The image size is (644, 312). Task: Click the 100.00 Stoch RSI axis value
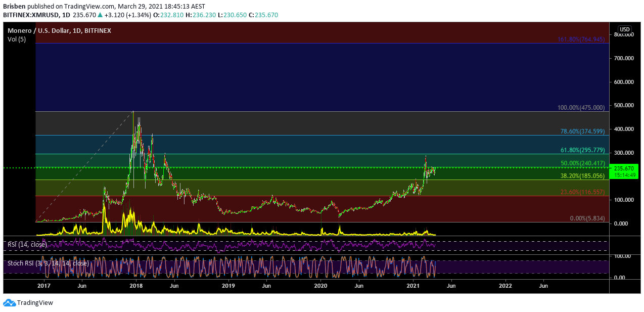[622, 256]
